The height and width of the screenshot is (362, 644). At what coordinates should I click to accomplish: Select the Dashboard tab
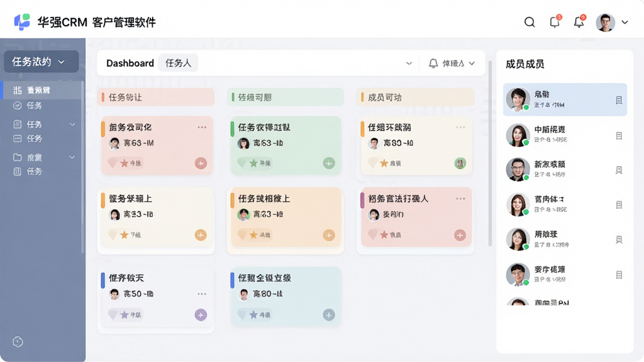(x=130, y=63)
